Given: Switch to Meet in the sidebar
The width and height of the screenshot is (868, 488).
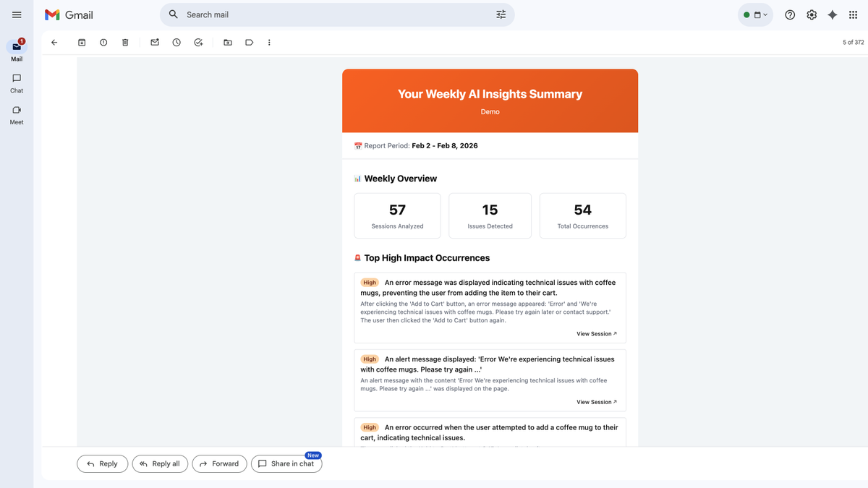Looking at the screenshot, I should click(17, 114).
